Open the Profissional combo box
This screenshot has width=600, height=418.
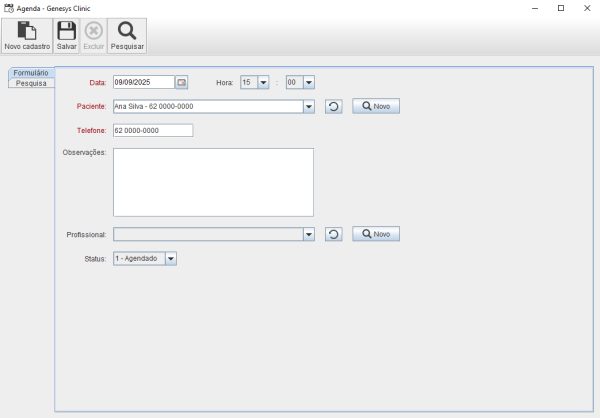[308, 234]
